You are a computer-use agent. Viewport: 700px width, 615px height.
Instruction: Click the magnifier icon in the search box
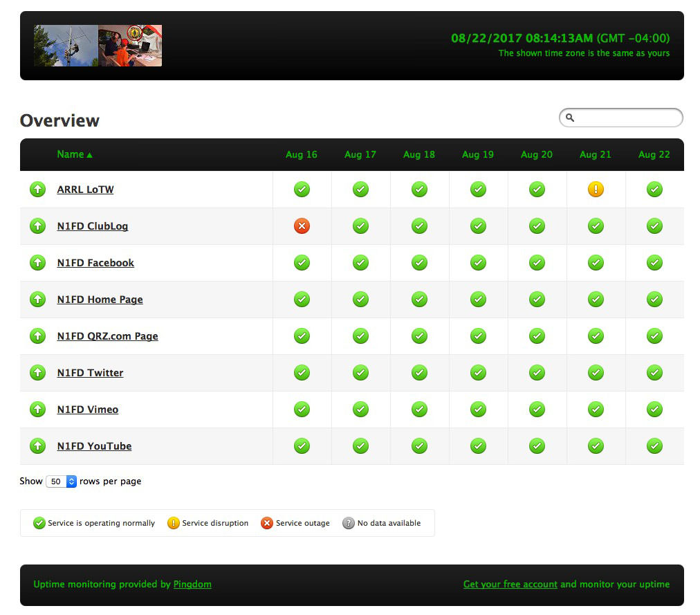570,118
